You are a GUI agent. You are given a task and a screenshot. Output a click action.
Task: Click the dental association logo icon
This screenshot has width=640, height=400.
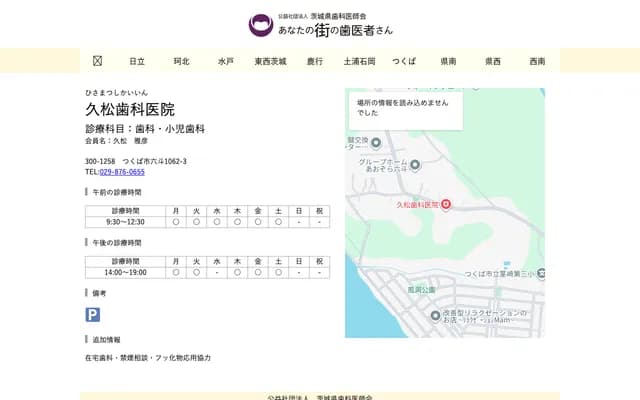pyautogui.click(x=261, y=25)
